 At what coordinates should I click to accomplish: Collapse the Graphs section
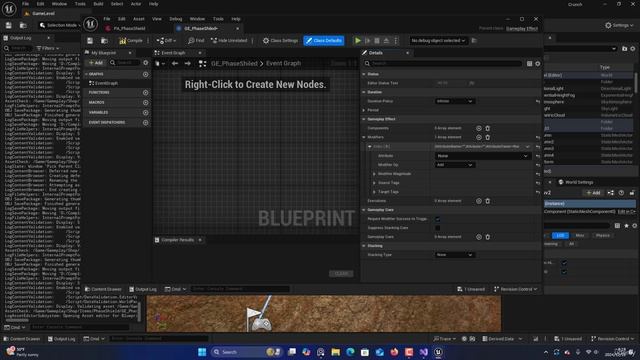86,74
